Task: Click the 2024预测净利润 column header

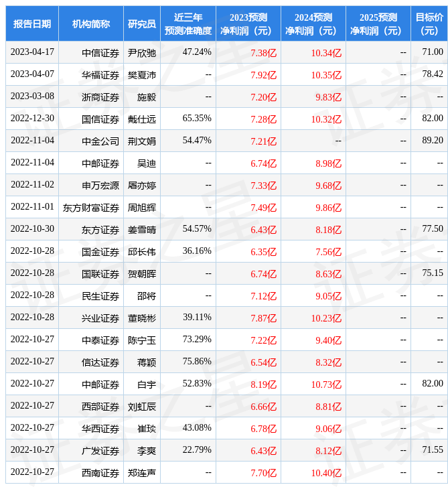Action: [x=313, y=23]
